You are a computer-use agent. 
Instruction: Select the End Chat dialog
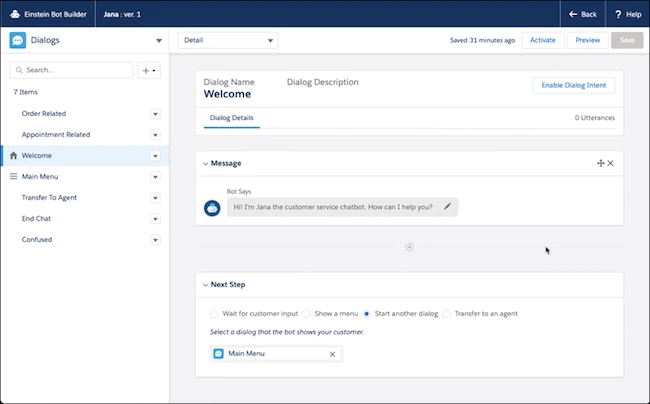point(36,218)
